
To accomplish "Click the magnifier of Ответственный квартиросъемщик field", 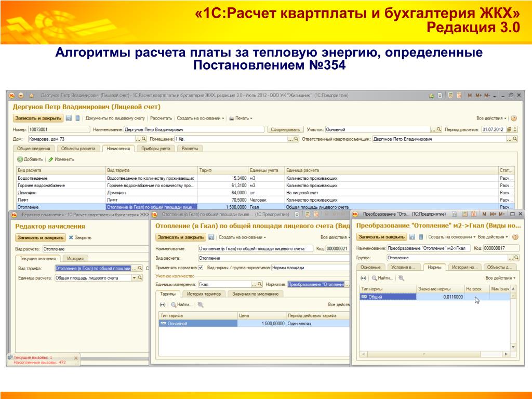I will tap(515, 139).
